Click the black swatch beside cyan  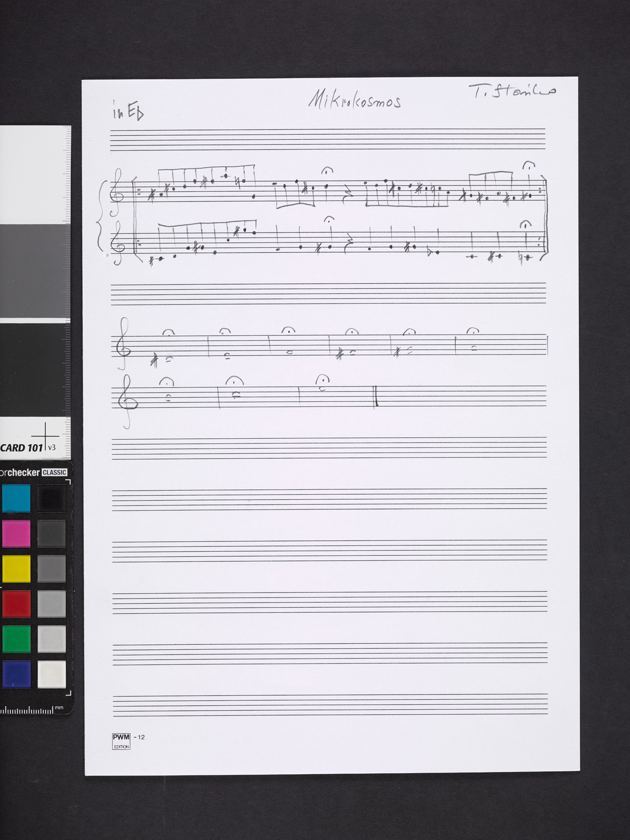pyautogui.click(x=51, y=498)
